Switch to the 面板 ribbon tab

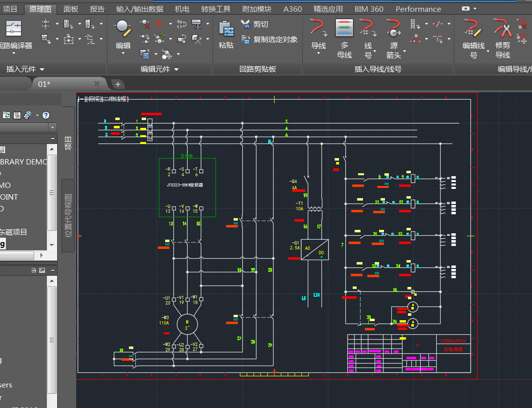70,9
